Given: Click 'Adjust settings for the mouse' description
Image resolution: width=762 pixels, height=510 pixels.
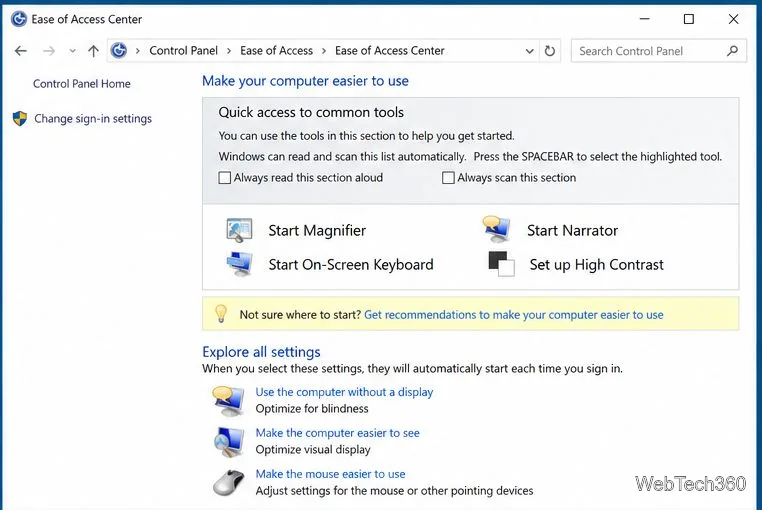Looking at the screenshot, I should tap(394, 491).
